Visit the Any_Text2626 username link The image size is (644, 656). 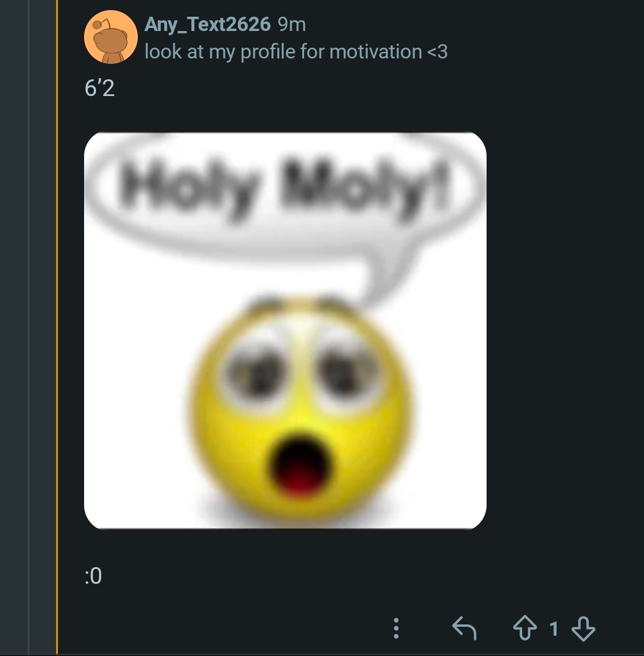(x=208, y=24)
